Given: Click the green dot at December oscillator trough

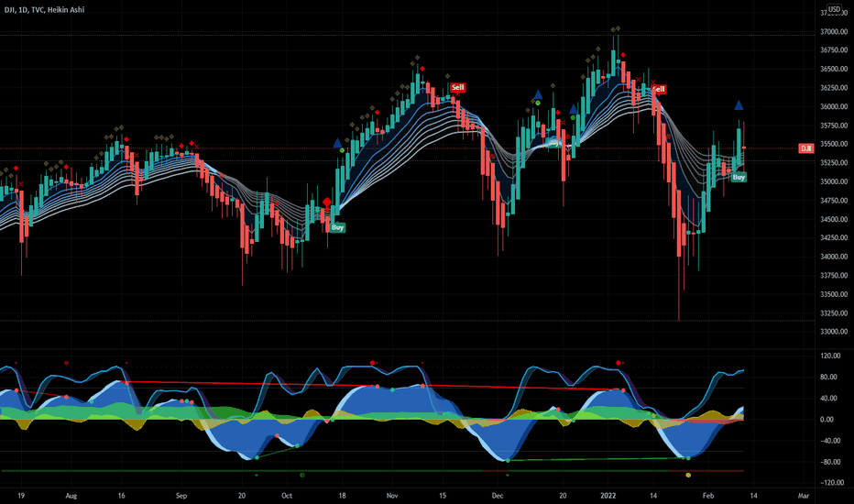Looking at the screenshot, I should (x=508, y=461).
